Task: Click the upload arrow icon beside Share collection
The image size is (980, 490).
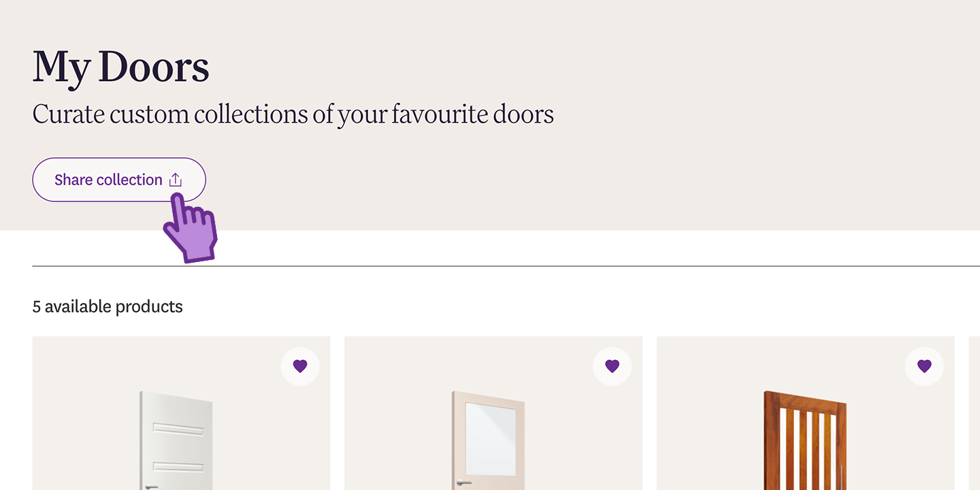Action: pyautogui.click(x=176, y=180)
